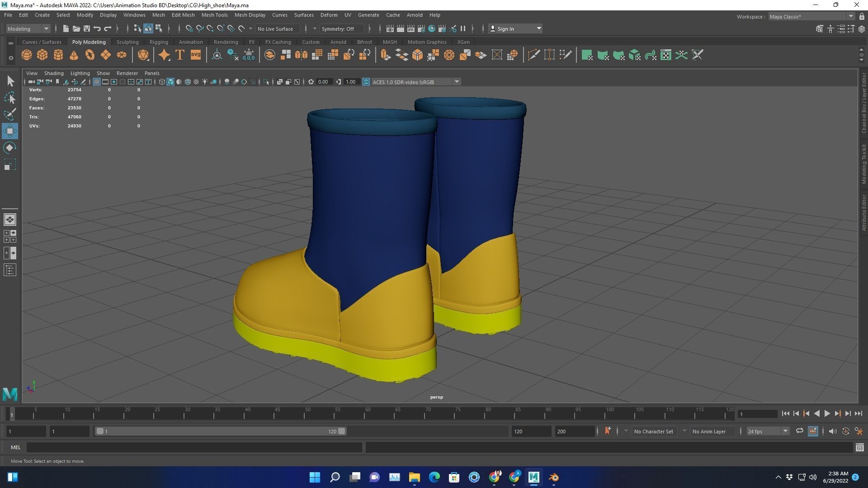Toggle Smooth Shade All cube icon
The height and width of the screenshot is (488, 868).
170,82
